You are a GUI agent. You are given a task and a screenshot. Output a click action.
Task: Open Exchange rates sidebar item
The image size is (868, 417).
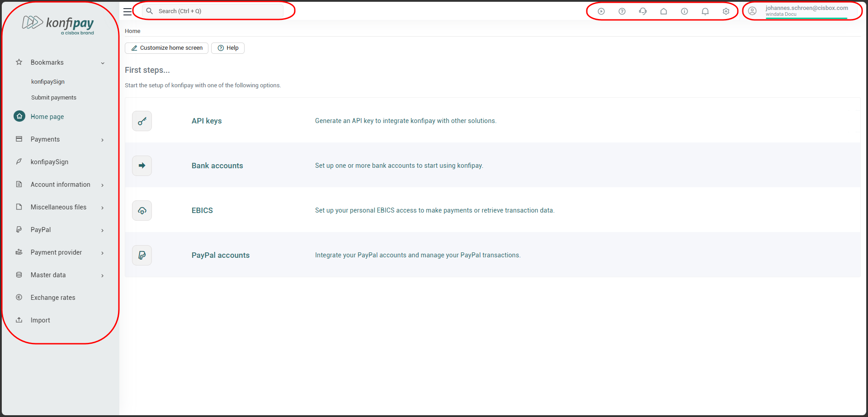pos(53,298)
